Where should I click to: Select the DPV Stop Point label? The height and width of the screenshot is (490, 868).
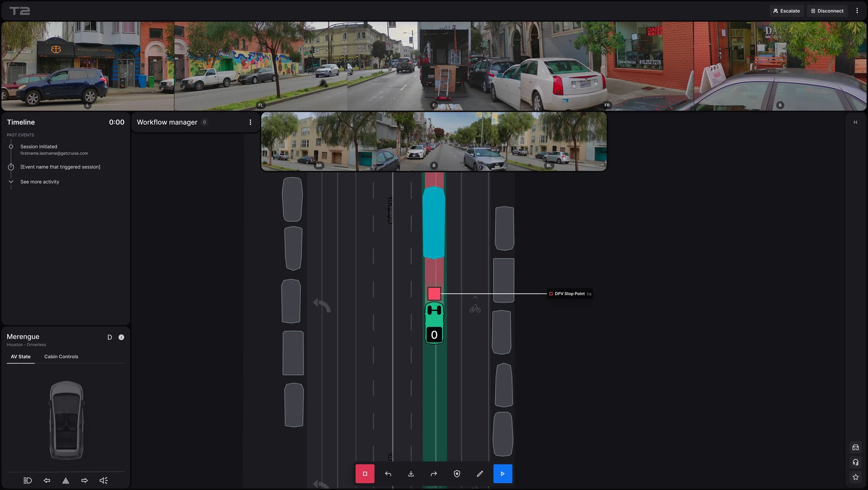tap(570, 294)
